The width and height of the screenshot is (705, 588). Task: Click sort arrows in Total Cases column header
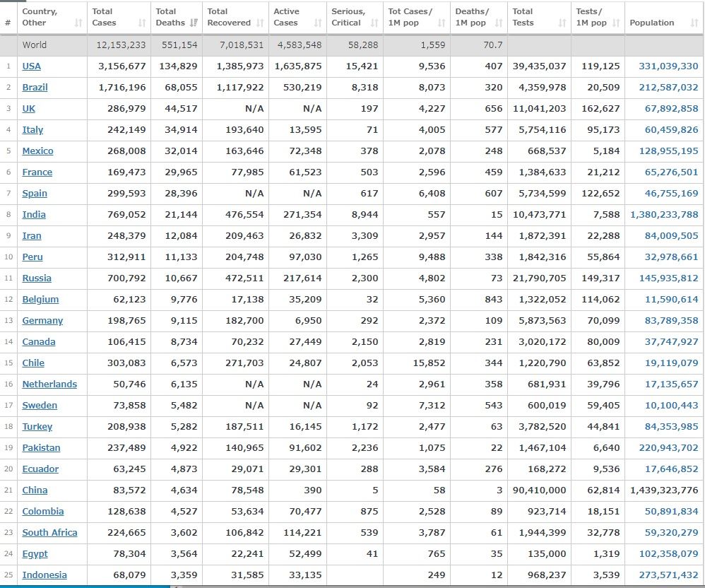point(142,23)
